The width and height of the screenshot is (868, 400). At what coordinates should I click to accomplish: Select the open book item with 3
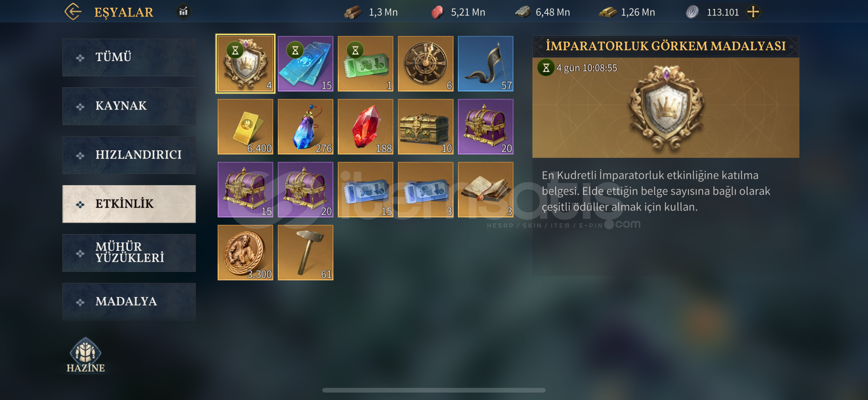pyautogui.click(x=486, y=190)
